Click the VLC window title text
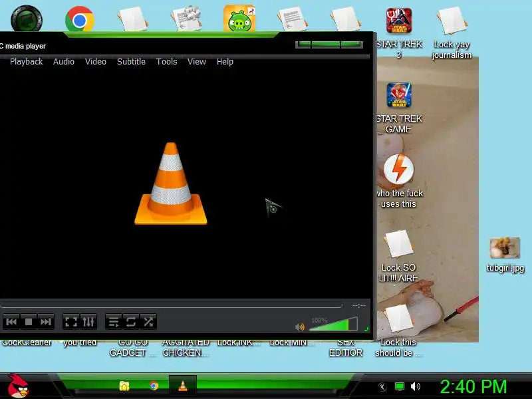Screen dimensions: 532x399 pyautogui.click(x=23, y=46)
